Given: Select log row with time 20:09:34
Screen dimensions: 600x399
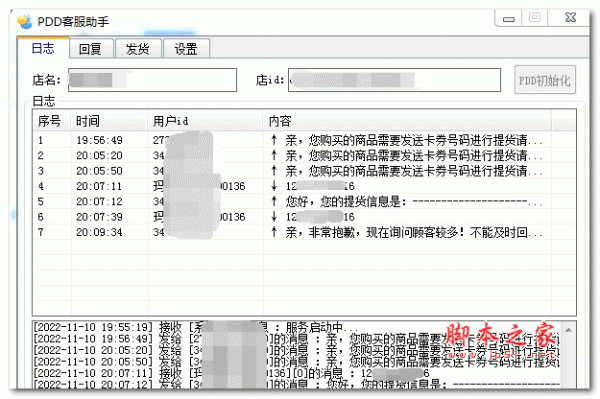Looking at the screenshot, I should pos(304,232).
